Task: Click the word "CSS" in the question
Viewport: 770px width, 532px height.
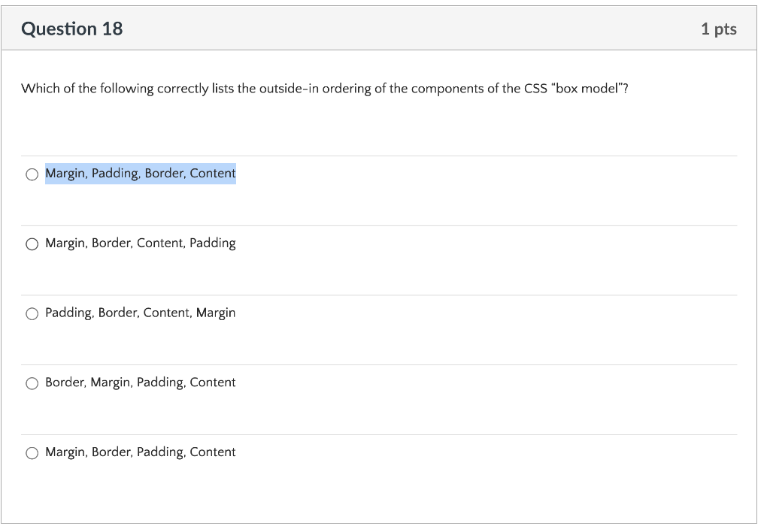Action: coord(535,89)
